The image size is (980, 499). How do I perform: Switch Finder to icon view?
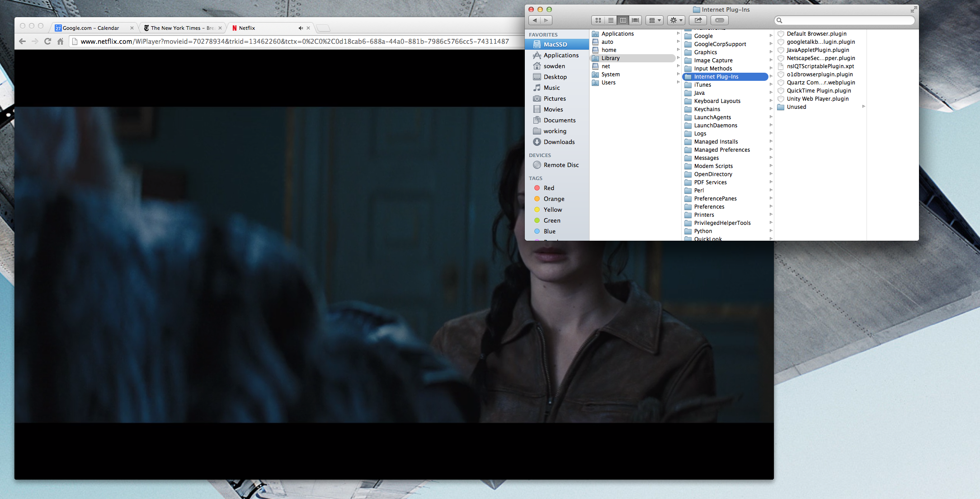(x=598, y=20)
